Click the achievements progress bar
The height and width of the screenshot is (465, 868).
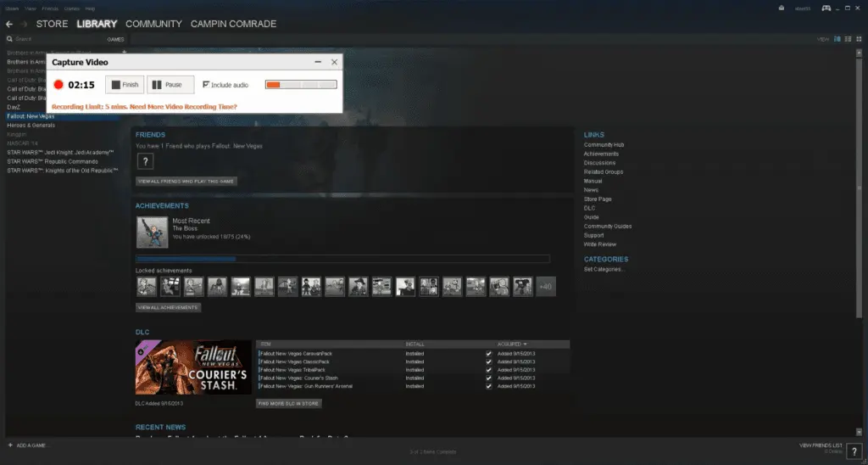tap(342, 259)
